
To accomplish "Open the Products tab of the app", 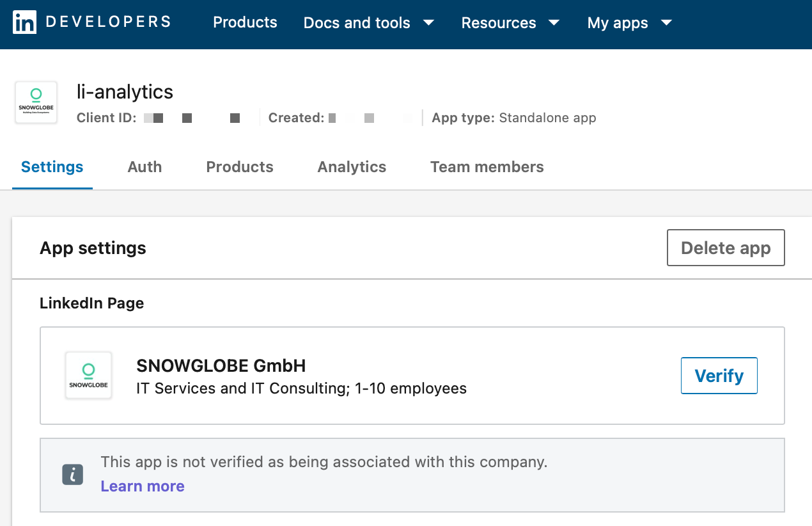I will click(240, 167).
